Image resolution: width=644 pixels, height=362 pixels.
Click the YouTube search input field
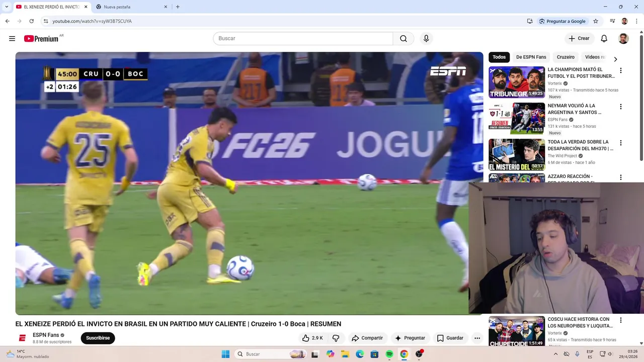click(303, 39)
